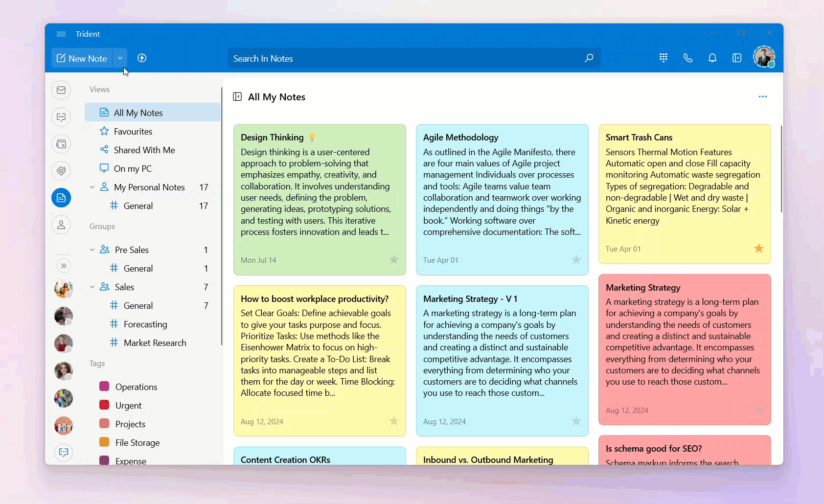Open the Inbound vs. Outbound Marketing note
824x504 pixels.
pos(502,456)
